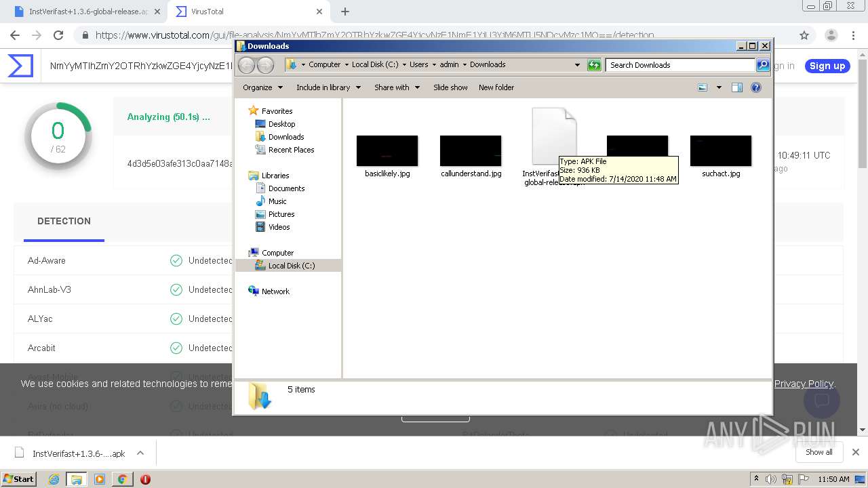Expand the Users breadcrumb arrow

(x=434, y=65)
